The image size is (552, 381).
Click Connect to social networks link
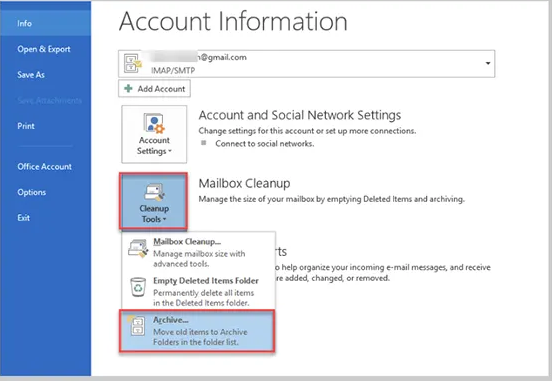(x=264, y=144)
